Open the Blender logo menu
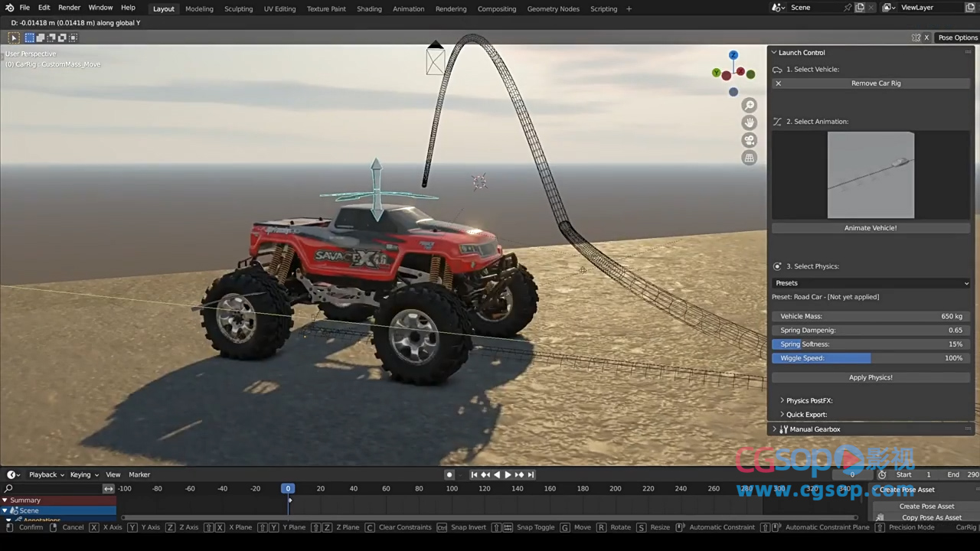Viewport: 980px width, 551px height. [x=9, y=8]
